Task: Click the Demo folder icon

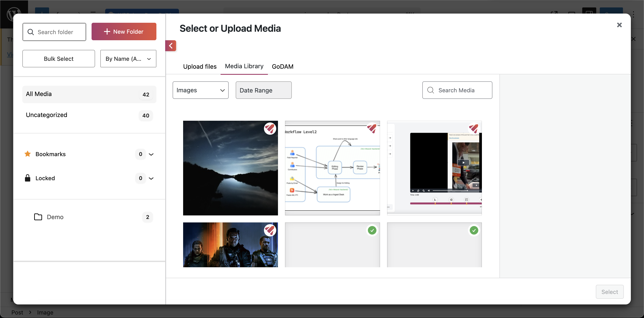Action: tap(38, 217)
